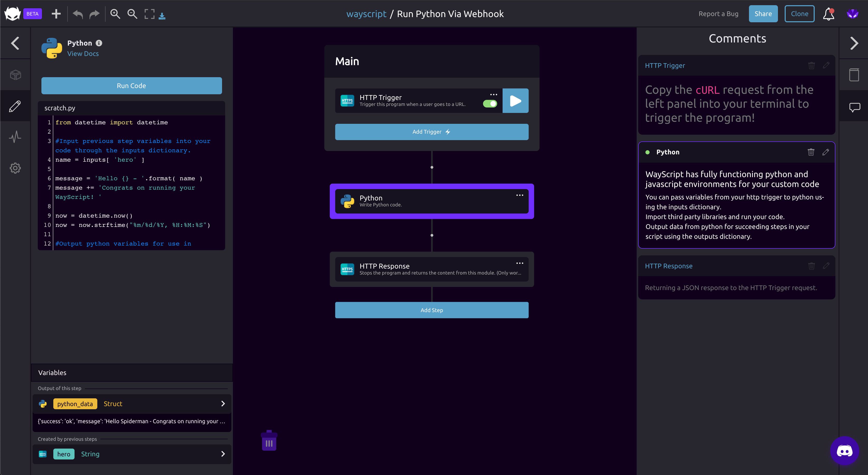Open the wayscript breadcrumb link
This screenshot has height=475, width=868.
click(x=366, y=14)
